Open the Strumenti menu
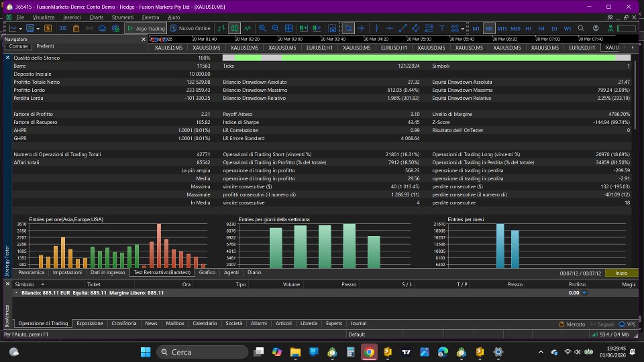644x362 pixels. click(122, 17)
